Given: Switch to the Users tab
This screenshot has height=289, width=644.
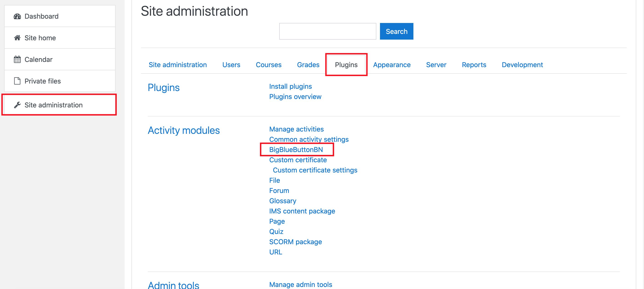Looking at the screenshot, I should click(x=231, y=65).
